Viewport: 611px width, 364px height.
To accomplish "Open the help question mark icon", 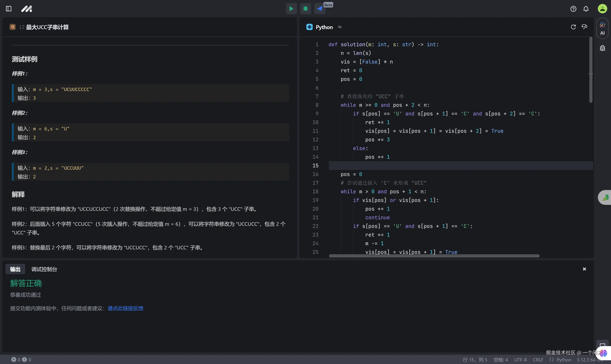I will tap(573, 9).
